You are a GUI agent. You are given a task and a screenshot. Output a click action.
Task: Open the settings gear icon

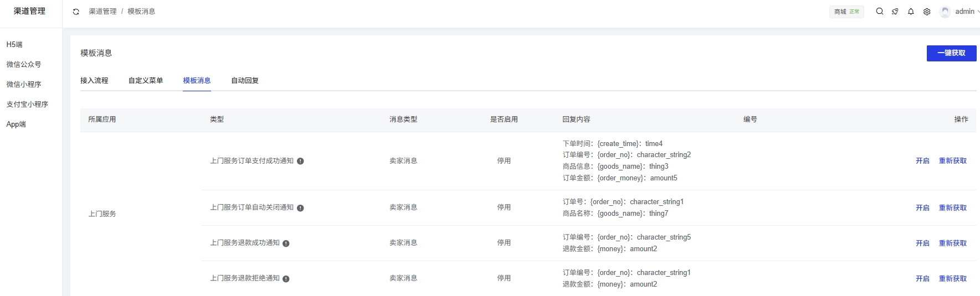tap(927, 12)
